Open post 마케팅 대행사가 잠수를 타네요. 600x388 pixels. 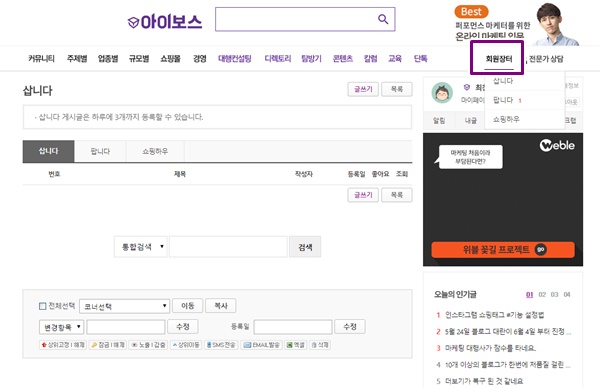tap(490, 348)
